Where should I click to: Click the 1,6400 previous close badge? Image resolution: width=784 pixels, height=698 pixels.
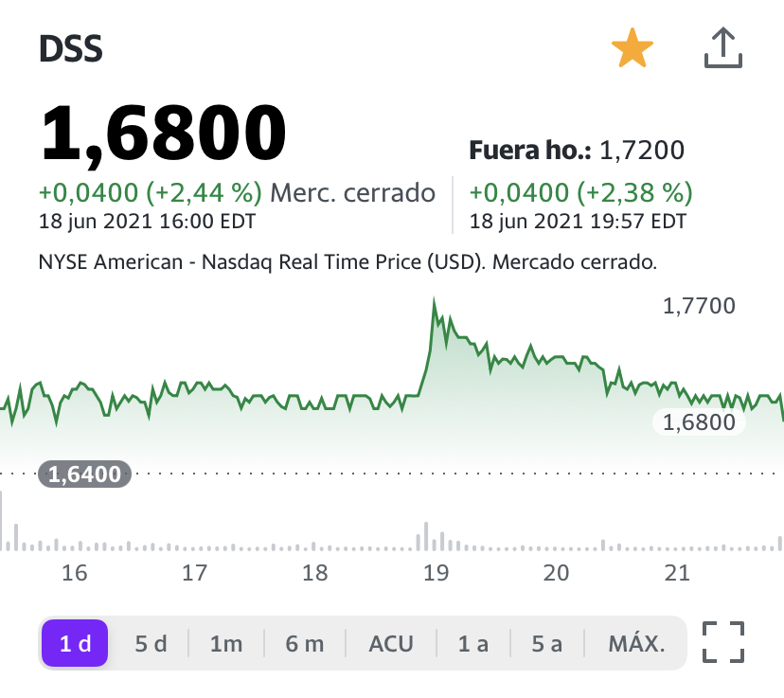click(x=84, y=474)
